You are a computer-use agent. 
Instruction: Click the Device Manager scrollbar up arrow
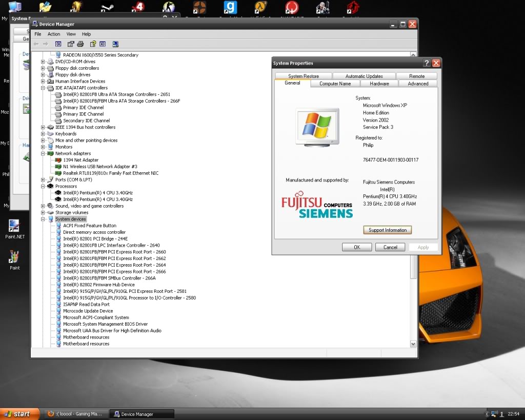[x=413, y=54]
